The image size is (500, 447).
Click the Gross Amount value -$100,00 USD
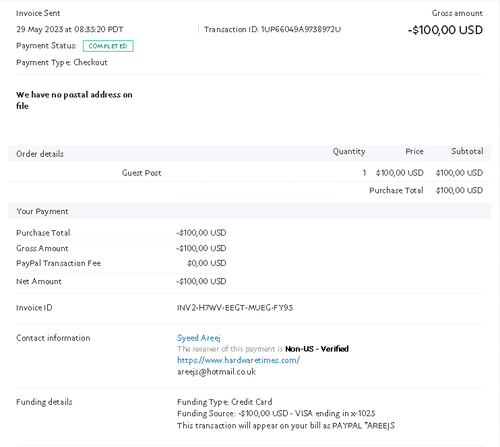201,248
